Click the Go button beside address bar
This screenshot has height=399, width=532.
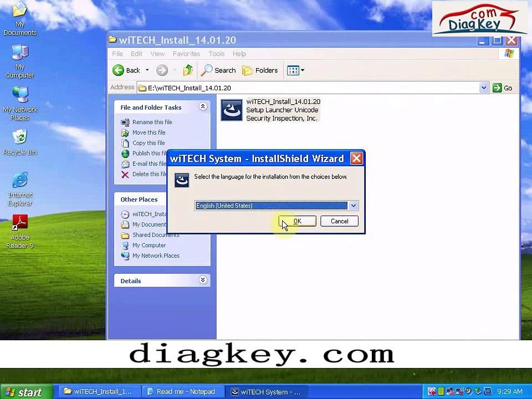point(503,88)
